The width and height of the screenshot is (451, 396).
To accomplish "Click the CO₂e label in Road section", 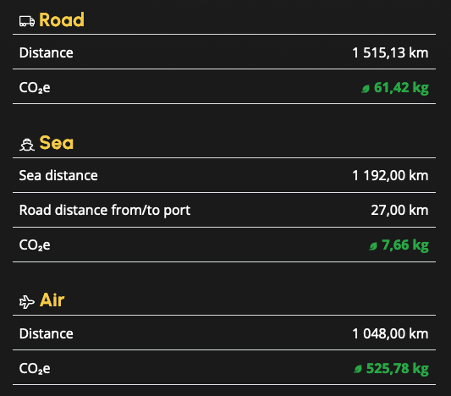I will (x=35, y=88).
